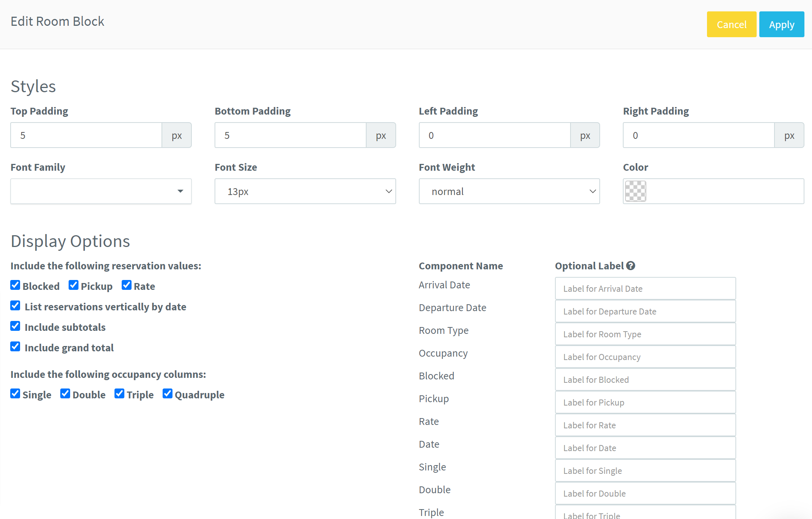Open the Font Weight dropdown

(509, 191)
